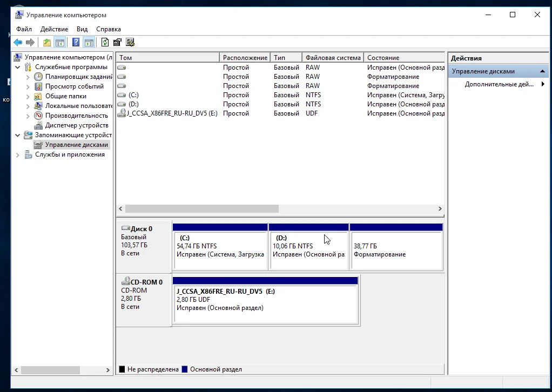Expand the Службы и приложения node
Image resolution: width=552 pixels, height=392 pixels.
coord(18,154)
